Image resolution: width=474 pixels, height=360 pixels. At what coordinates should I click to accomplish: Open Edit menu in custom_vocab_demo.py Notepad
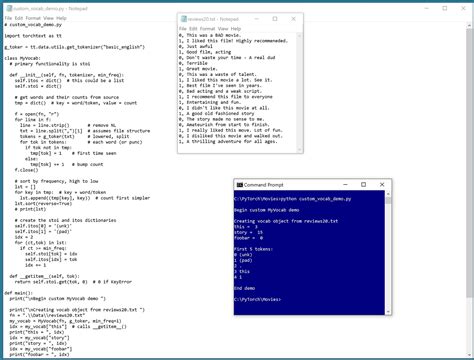[19, 18]
